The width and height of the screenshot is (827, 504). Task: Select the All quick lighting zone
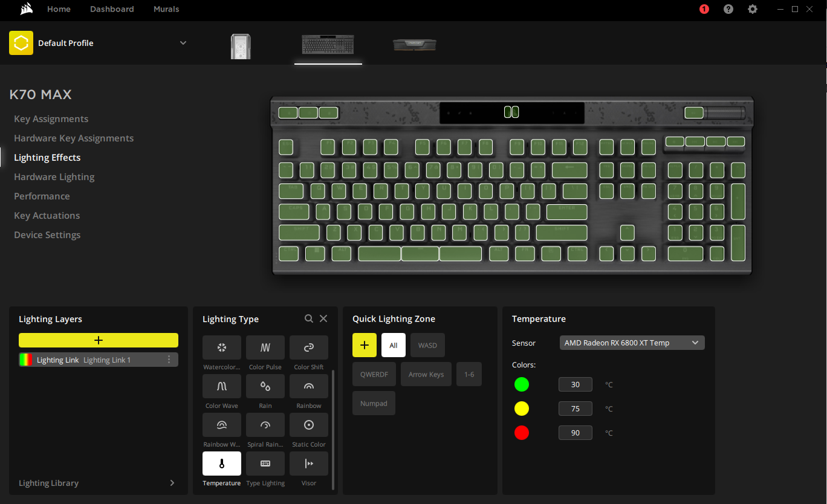click(394, 345)
